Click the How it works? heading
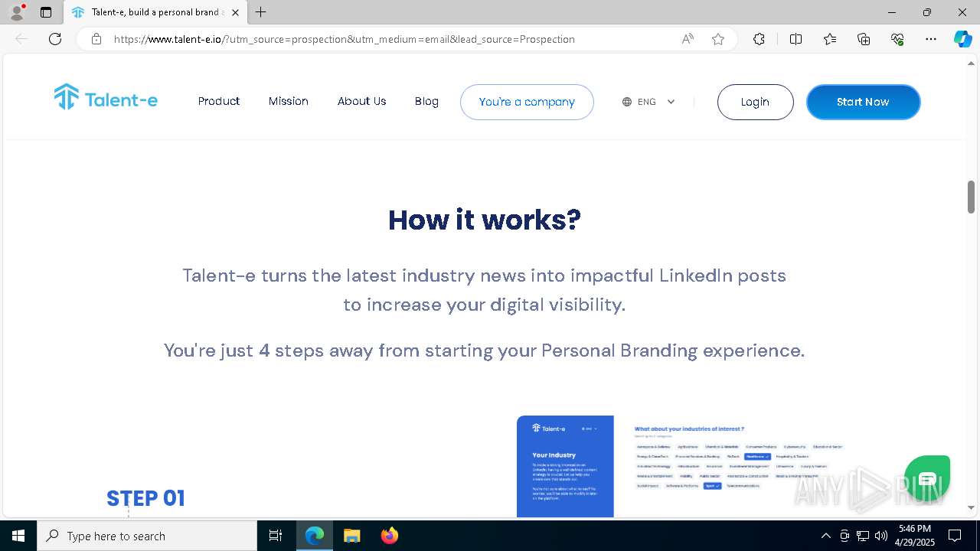Viewport: 980px width, 551px height. 485,220
